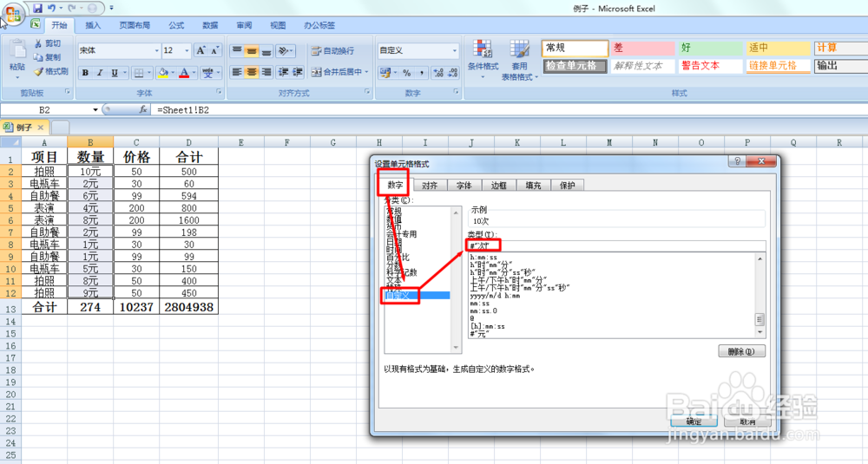The image size is (868, 464).
Task: Toggle center horizontal alignment
Action: [x=252, y=72]
